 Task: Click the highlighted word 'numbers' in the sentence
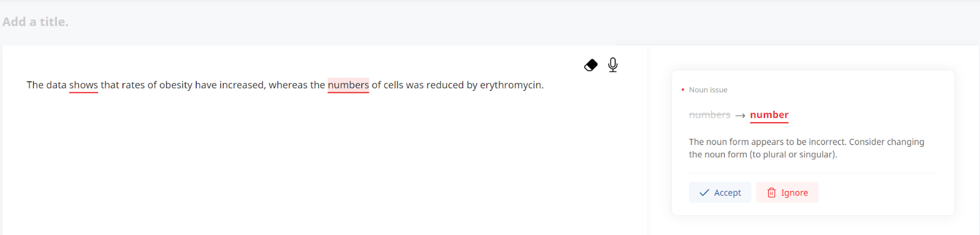pyautogui.click(x=349, y=85)
